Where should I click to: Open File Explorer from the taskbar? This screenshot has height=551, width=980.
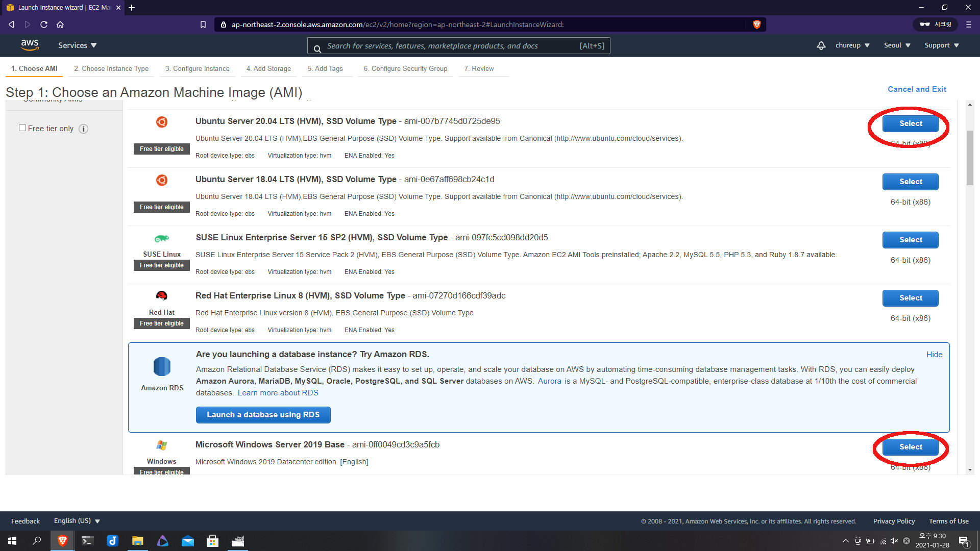pyautogui.click(x=137, y=541)
